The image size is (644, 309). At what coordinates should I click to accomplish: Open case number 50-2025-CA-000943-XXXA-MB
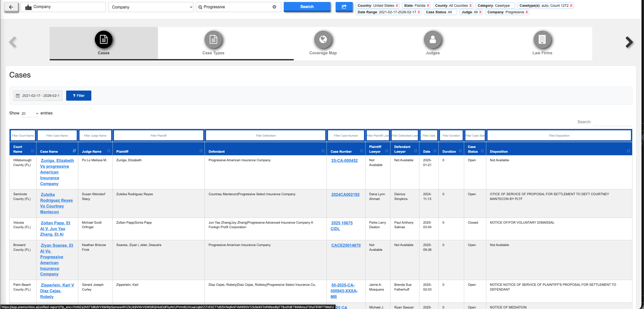344,291
